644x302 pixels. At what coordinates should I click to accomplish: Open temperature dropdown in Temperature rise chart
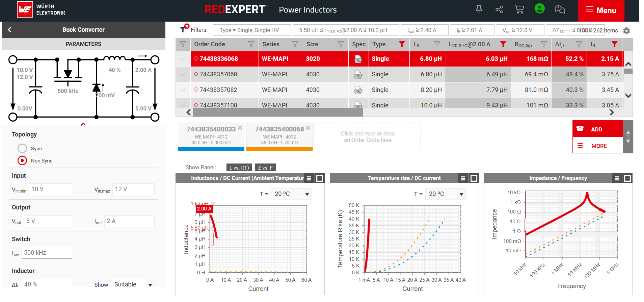446,194
